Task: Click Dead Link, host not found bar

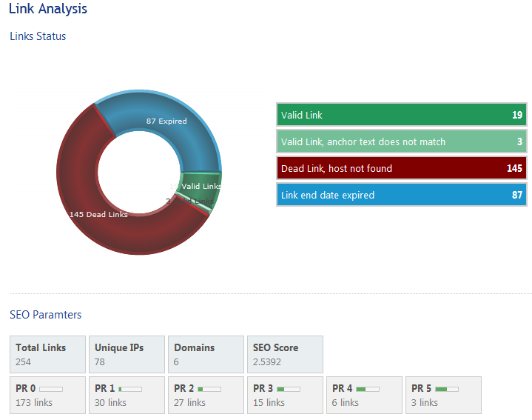Action: click(x=402, y=168)
